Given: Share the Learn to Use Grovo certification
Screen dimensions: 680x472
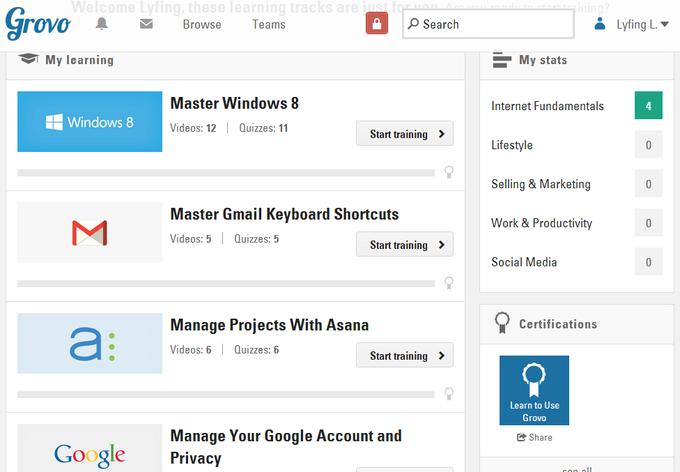Looking at the screenshot, I should [535, 437].
